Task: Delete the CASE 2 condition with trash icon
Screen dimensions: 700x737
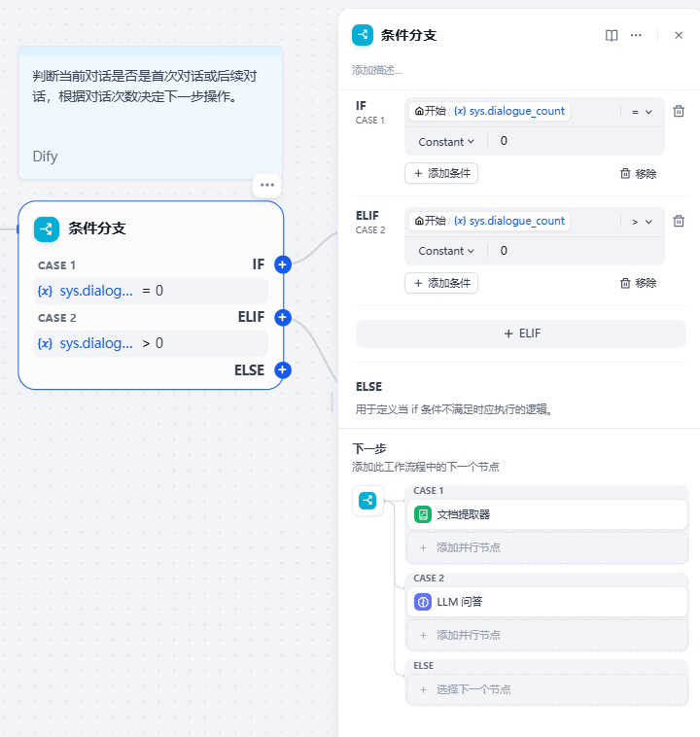Action: coord(679,221)
